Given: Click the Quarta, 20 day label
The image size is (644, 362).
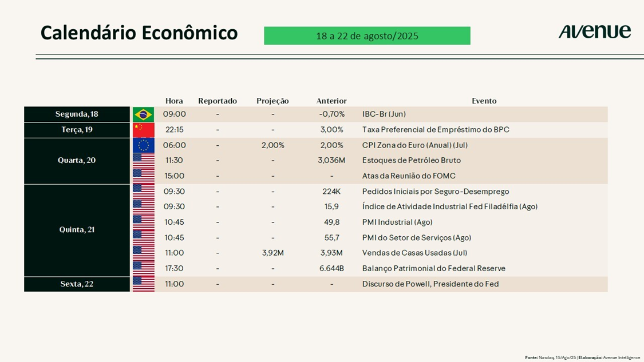Looking at the screenshot, I should (x=77, y=161).
